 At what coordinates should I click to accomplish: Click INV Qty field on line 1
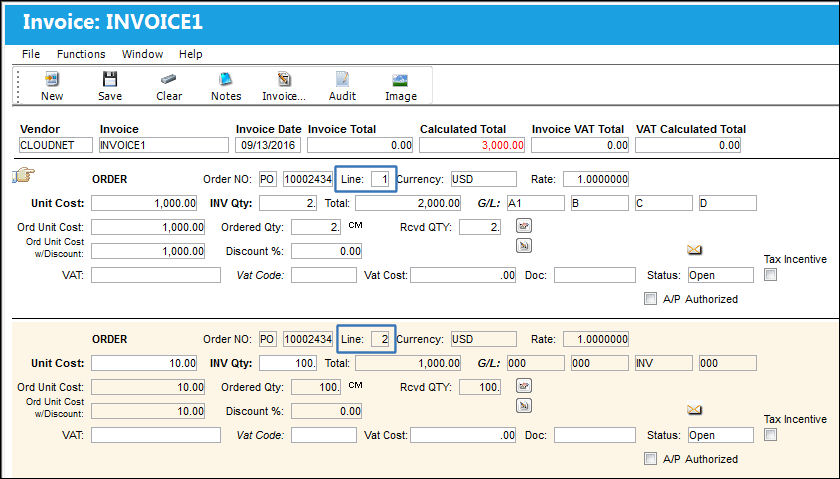coord(288,203)
